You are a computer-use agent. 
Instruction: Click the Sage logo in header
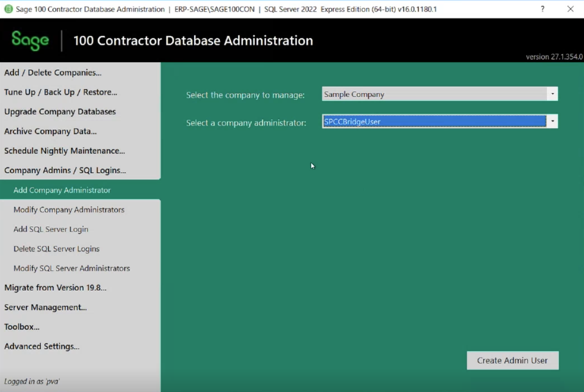[30, 40]
